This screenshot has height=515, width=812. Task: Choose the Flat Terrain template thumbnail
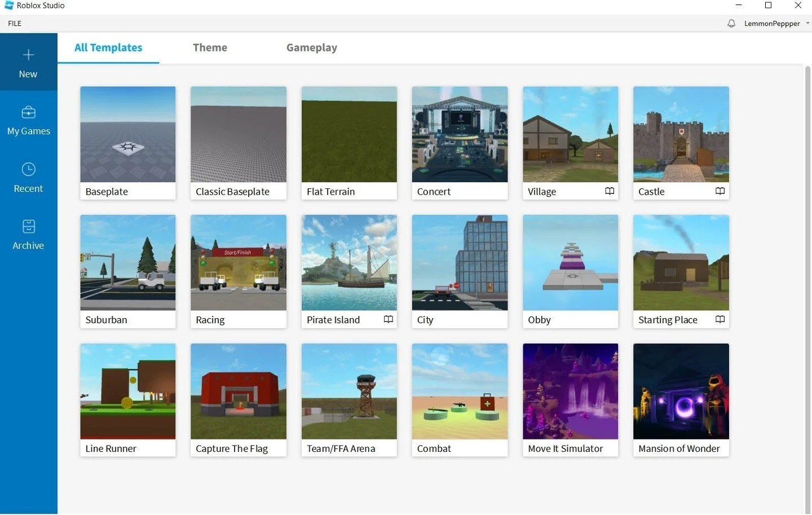pyautogui.click(x=349, y=134)
